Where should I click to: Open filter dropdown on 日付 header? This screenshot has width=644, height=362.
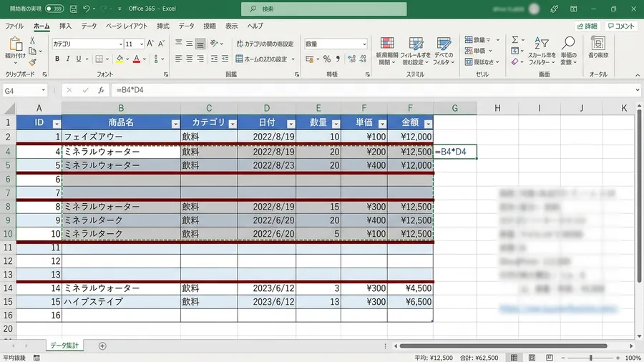(x=291, y=124)
